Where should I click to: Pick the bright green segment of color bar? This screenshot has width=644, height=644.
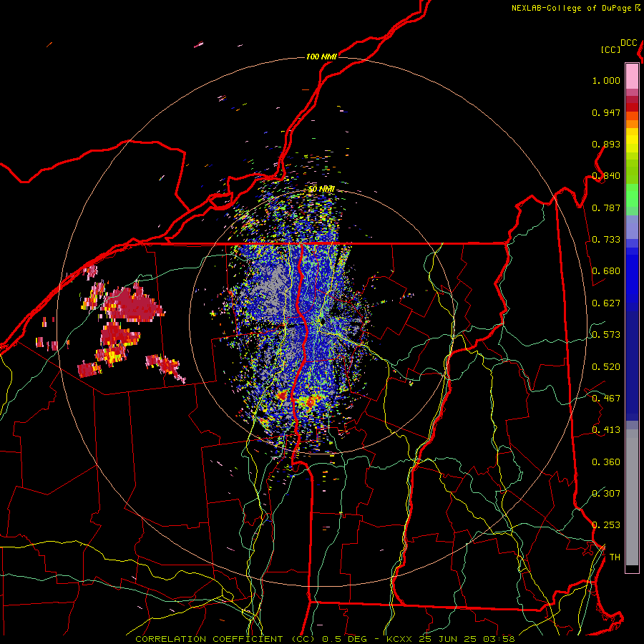(632, 195)
